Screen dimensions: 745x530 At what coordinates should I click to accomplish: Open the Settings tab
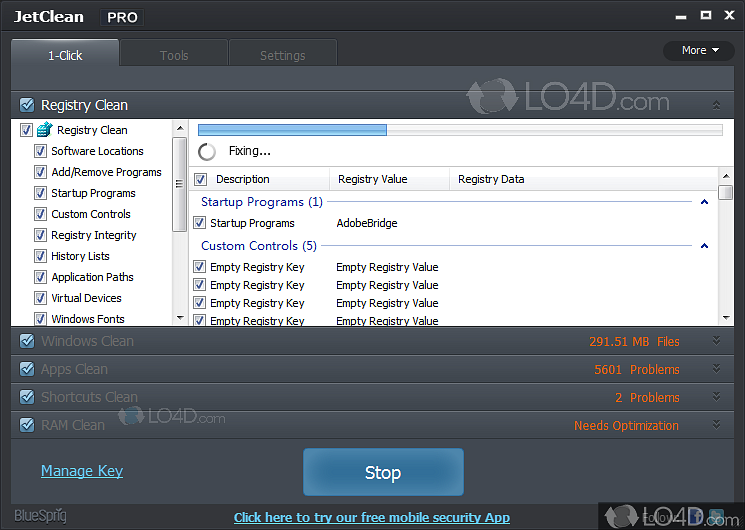283,55
